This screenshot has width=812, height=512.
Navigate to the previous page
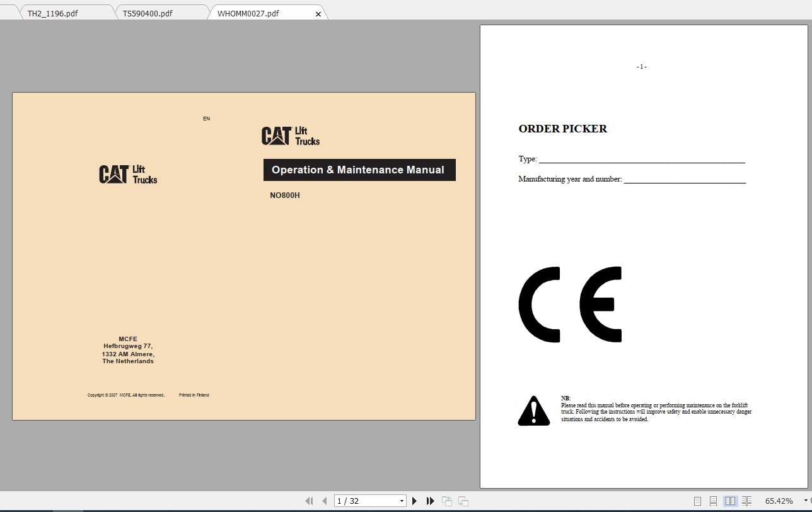tap(324, 500)
